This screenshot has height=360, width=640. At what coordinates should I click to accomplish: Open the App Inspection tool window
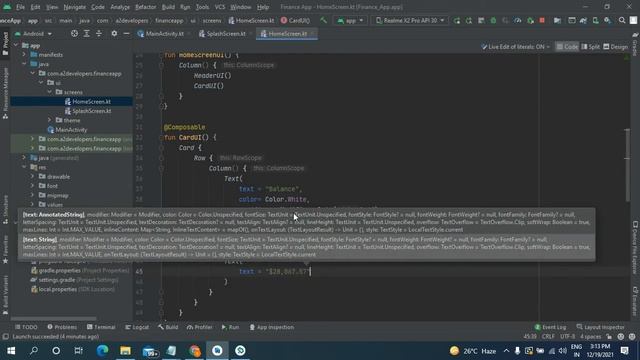coord(272,327)
